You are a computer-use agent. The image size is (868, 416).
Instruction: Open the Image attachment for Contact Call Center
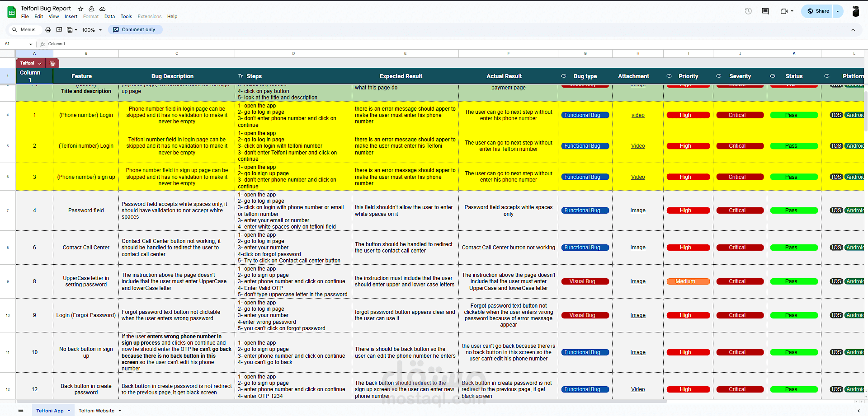click(638, 248)
